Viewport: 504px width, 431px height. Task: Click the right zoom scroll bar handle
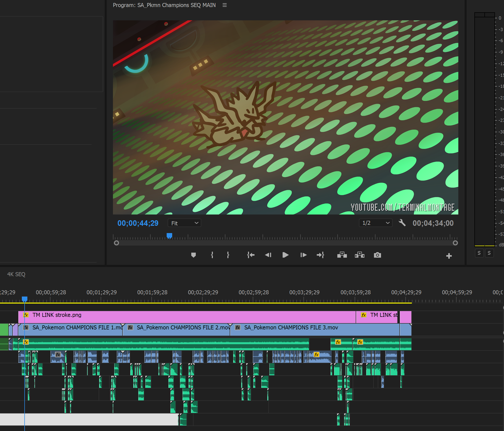pyautogui.click(x=455, y=243)
